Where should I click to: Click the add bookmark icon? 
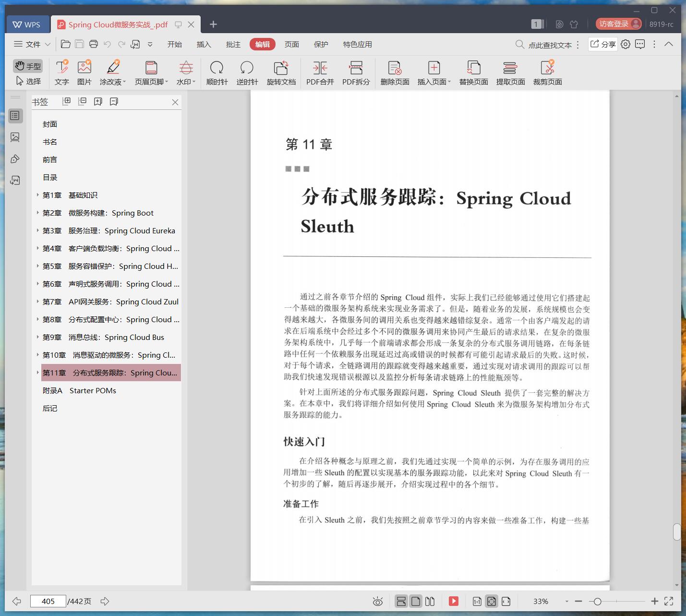(98, 101)
